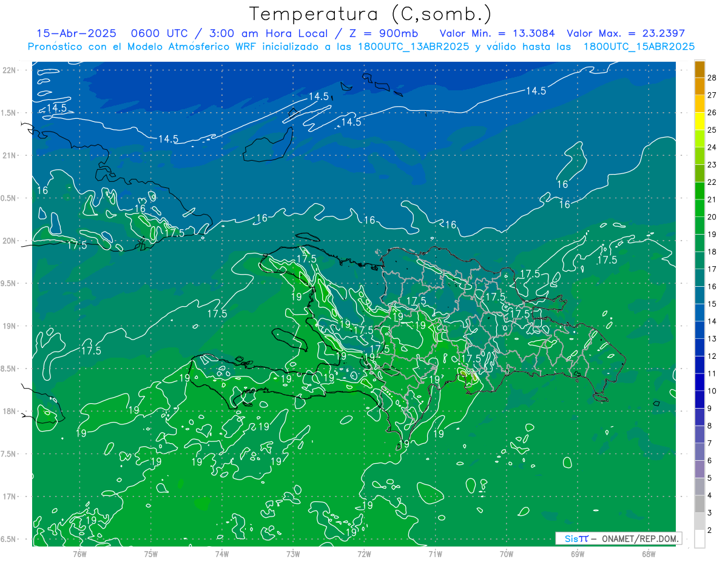Click the "69W" longitude axis label

(577, 554)
